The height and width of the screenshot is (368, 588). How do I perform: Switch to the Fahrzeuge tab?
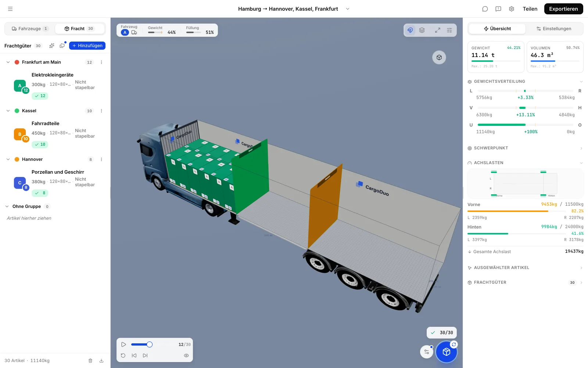(x=30, y=29)
